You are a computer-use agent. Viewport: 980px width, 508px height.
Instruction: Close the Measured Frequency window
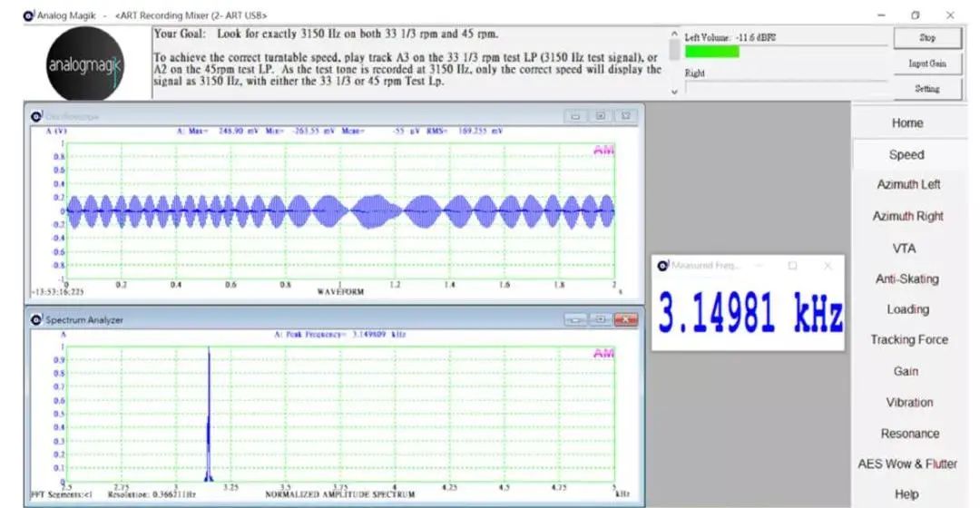point(827,266)
